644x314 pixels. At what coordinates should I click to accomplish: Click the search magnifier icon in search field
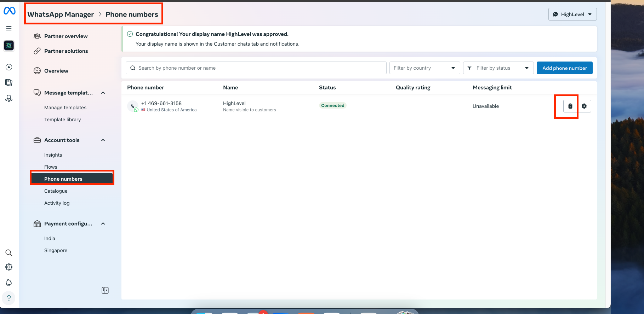point(133,68)
